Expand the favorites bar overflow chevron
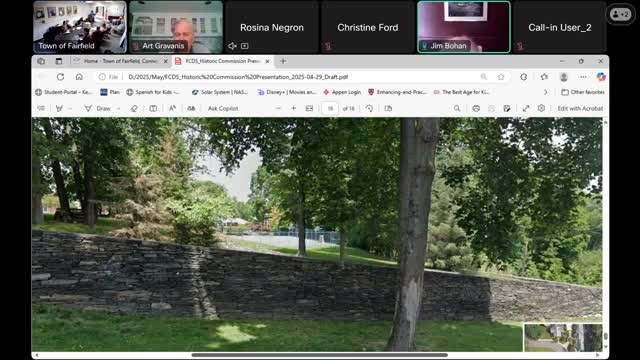 click(546, 92)
